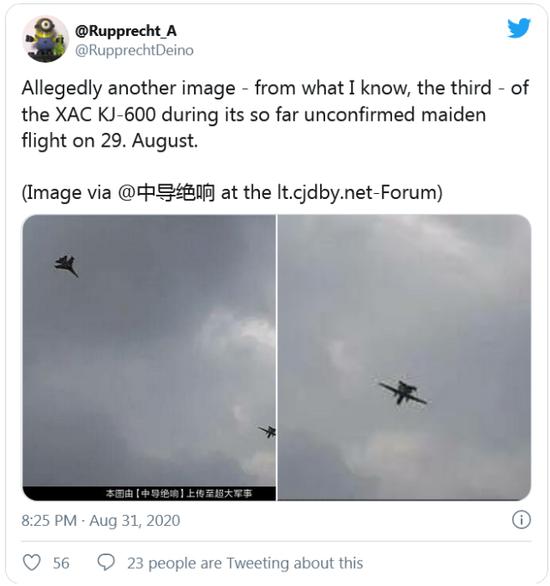Image resolution: width=550 pixels, height=586 pixels.
Task: Open the tweet info circle icon
Action: [521, 520]
